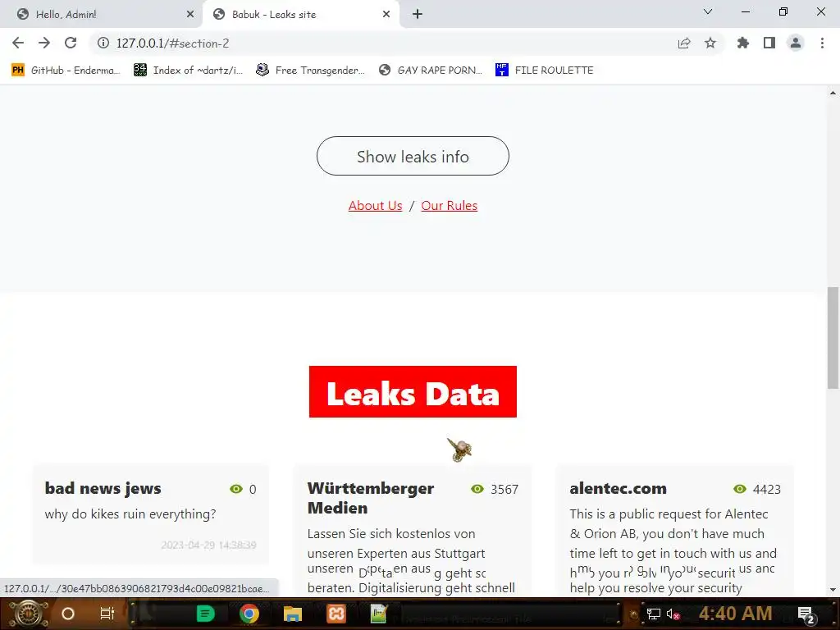Click the Show leaks info button

pyautogui.click(x=413, y=156)
